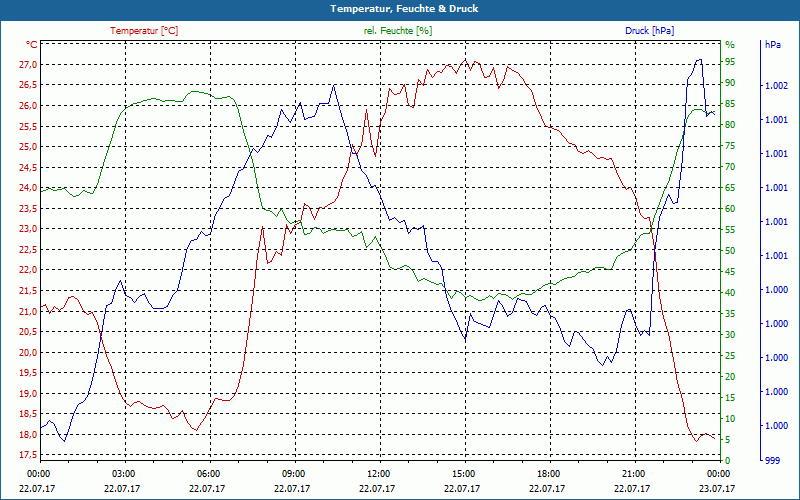Image resolution: width=800 pixels, height=500 pixels.
Task: Select the 19,5 temperature axis value
Action: (29, 373)
